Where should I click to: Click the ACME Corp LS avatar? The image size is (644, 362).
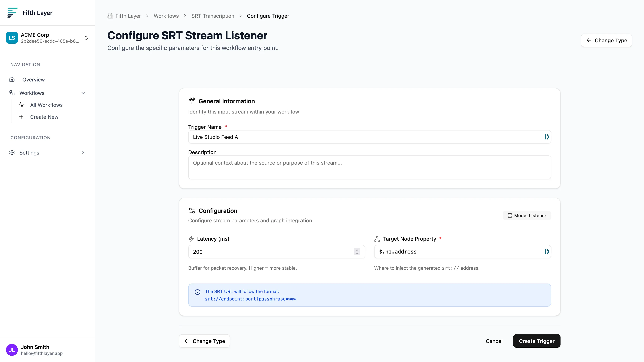(12, 38)
